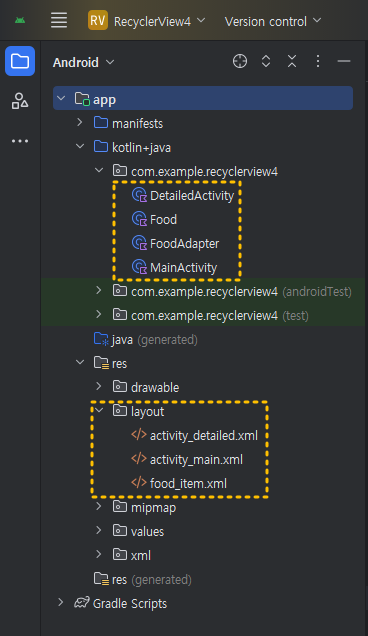Select the (test) package row label
This screenshot has width=368, height=636.
coord(220,316)
